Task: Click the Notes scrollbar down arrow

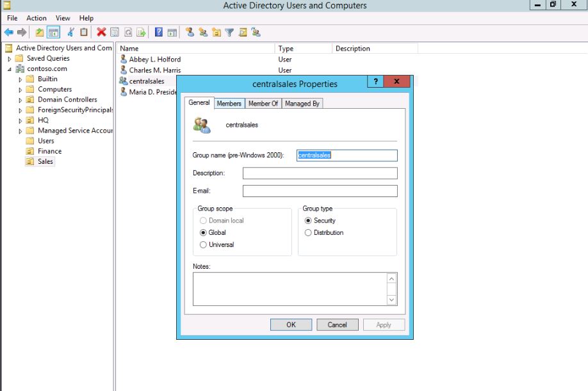Action: pyautogui.click(x=391, y=299)
